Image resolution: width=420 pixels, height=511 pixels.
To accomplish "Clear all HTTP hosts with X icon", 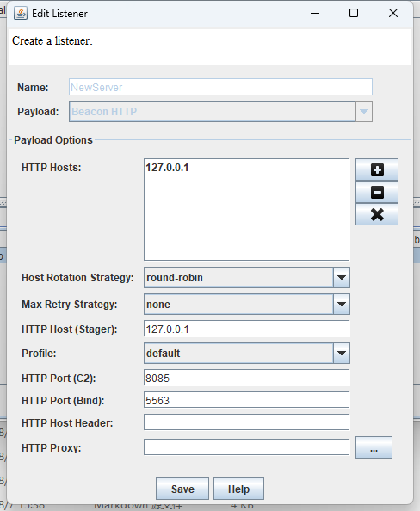I will point(377,214).
